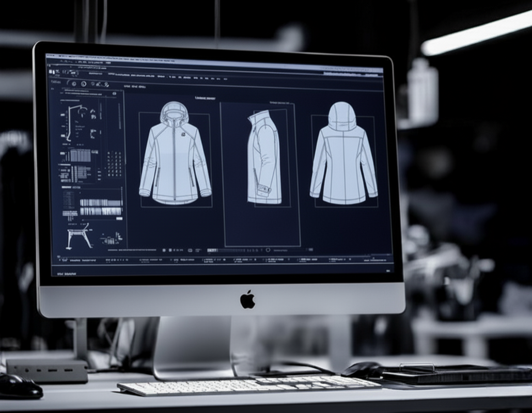
Task: Open the fabric swatch library icon
Action: click(x=73, y=84)
